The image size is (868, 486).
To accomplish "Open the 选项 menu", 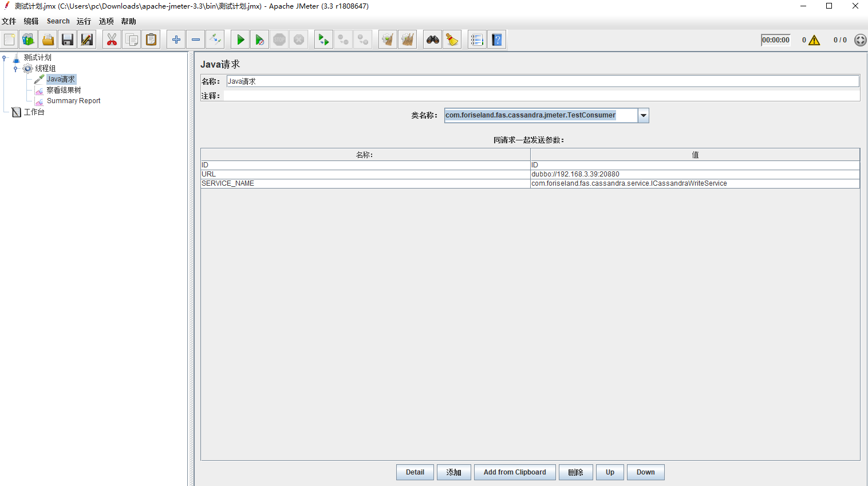I will 106,21.
